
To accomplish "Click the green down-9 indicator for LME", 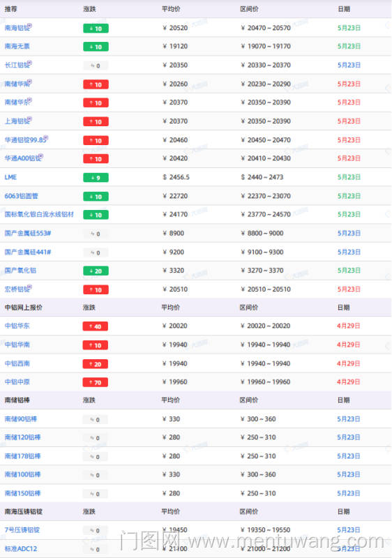I will tap(96, 178).
